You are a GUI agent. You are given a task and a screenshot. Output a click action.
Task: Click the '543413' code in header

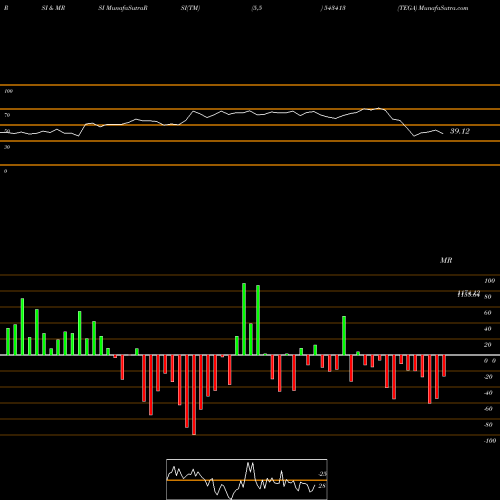click(x=334, y=8)
